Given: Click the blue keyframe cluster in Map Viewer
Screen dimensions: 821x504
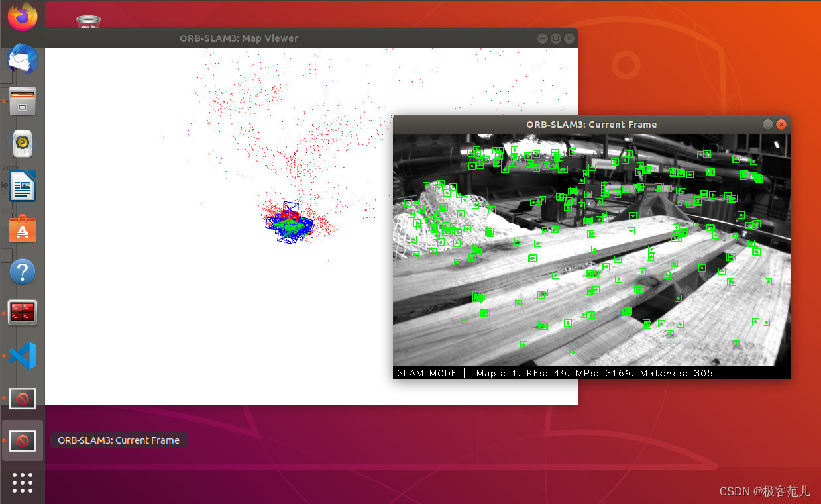Looking at the screenshot, I should (x=290, y=223).
